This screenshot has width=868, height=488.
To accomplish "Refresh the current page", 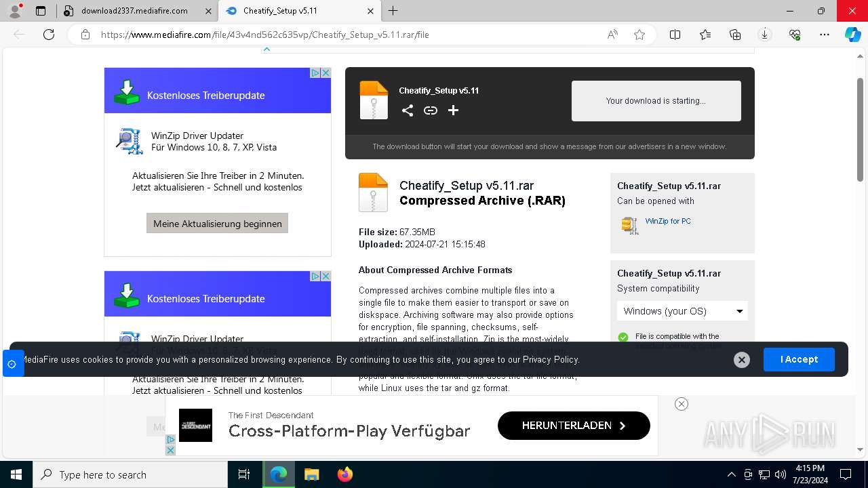I will click(x=49, y=35).
